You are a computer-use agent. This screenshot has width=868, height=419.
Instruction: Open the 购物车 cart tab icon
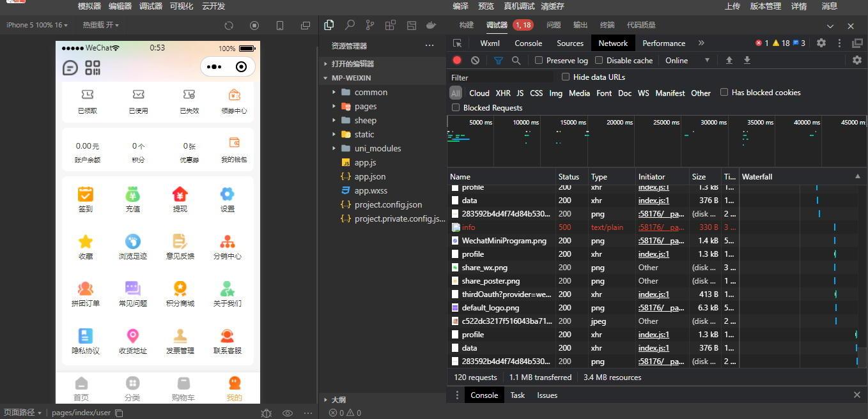tap(183, 383)
